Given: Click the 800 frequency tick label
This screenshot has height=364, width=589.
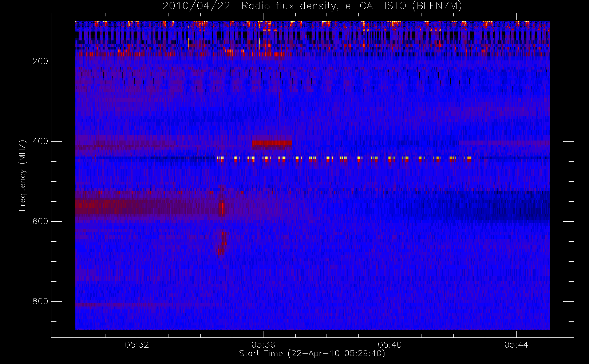Looking at the screenshot, I should [x=40, y=301].
